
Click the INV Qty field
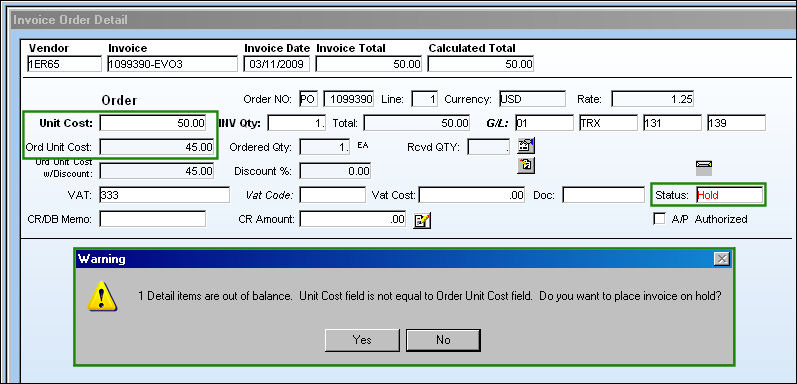(x=296, y=123)
